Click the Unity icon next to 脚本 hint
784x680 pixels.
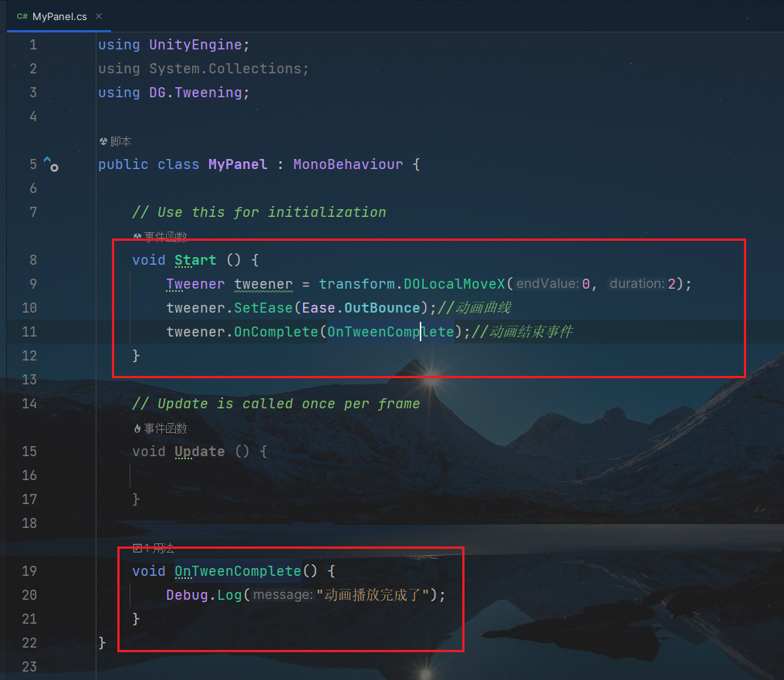coord(103,141)
